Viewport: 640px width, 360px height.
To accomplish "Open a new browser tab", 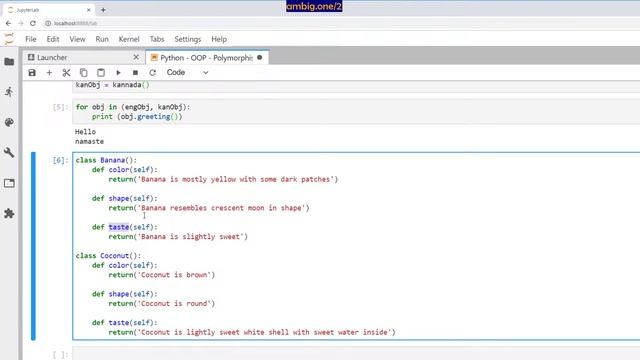I will [103, 10].
